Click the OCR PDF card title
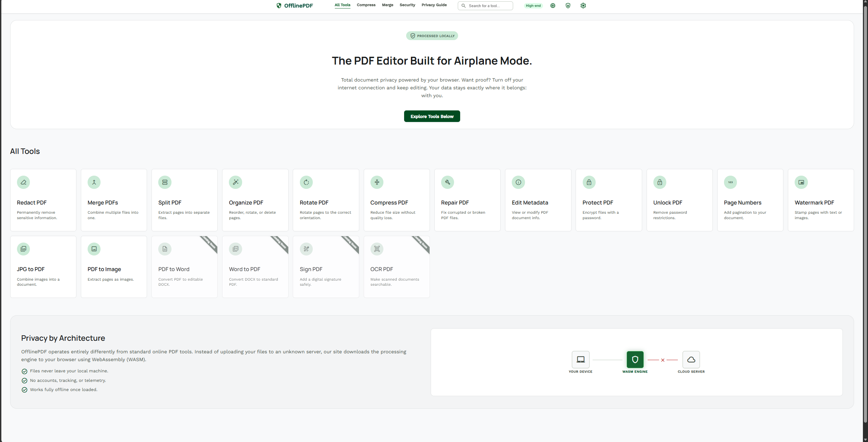Image resolution: width=868 pixels, height=442 pixels. (382, 269)
